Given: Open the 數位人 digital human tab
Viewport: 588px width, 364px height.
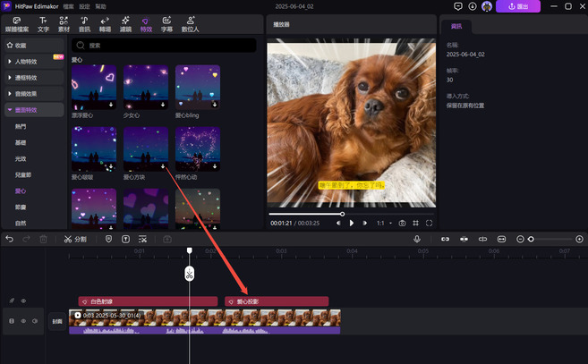Looking at the screenshot, I should tap(190, 24).
